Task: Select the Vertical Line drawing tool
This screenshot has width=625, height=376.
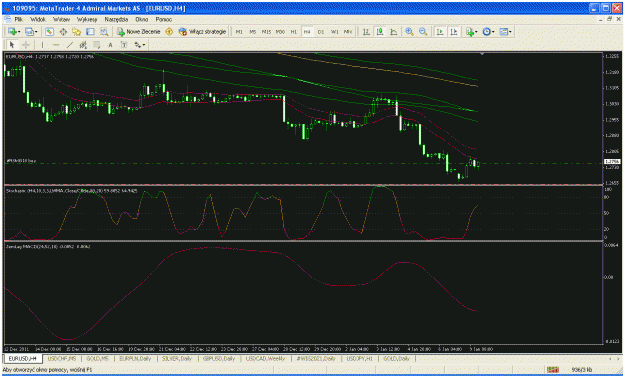Action: tap(42, 45)
